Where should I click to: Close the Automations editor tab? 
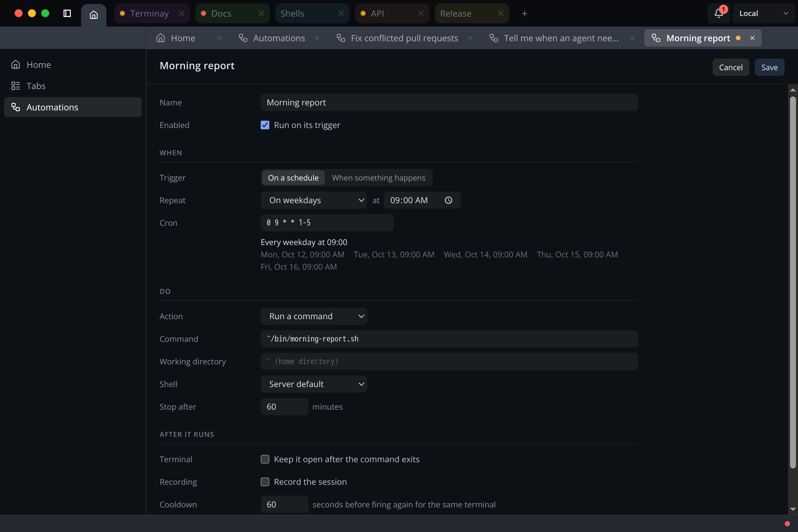(x=317, y=38)
